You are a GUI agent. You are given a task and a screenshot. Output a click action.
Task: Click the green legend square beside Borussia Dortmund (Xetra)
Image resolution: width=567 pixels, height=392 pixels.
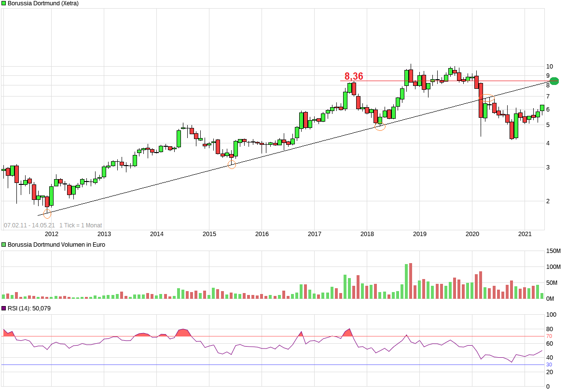click(4, 3)
